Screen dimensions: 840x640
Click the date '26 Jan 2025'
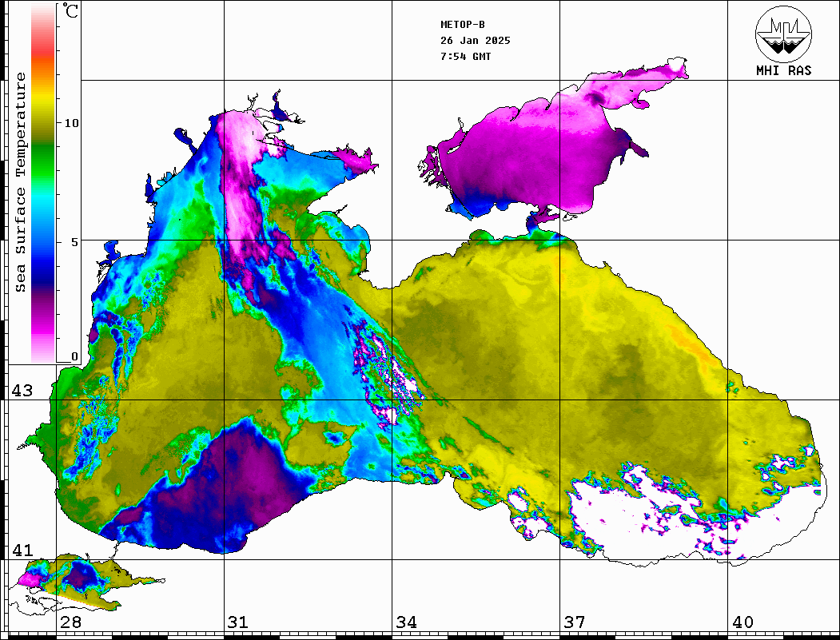pyautogui.click(x=476, y=40)
